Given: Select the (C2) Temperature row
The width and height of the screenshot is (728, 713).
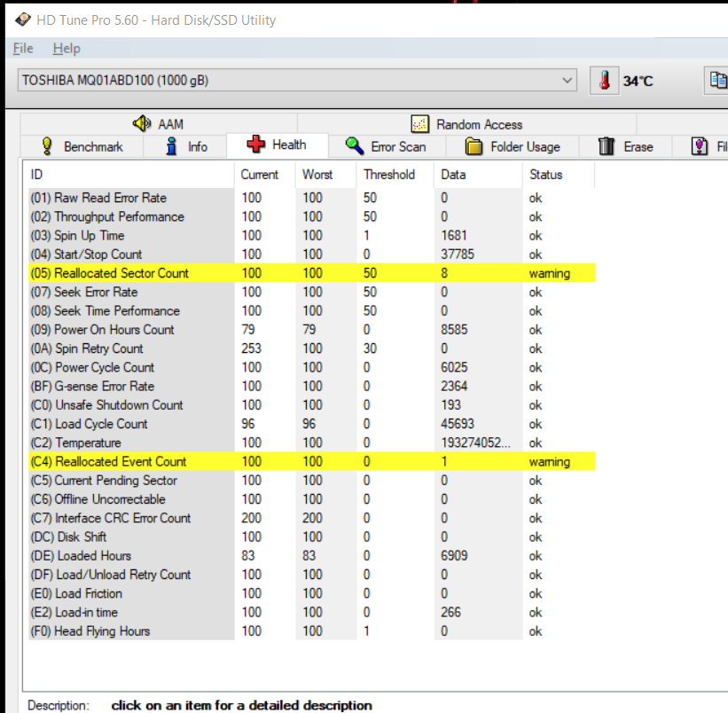Looking at the screenshot, I should point(311,443).
